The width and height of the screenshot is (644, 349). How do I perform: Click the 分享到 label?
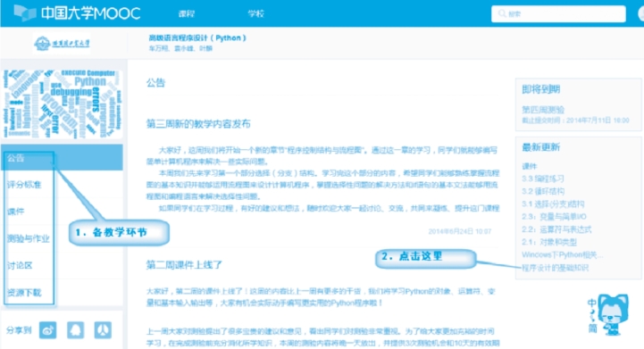pos(19,330)
